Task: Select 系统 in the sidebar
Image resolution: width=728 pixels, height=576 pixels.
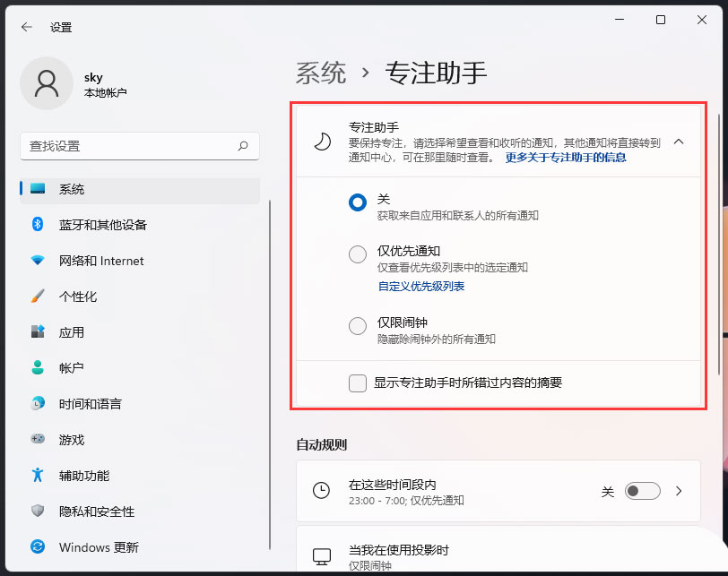Action: [139, 189]
